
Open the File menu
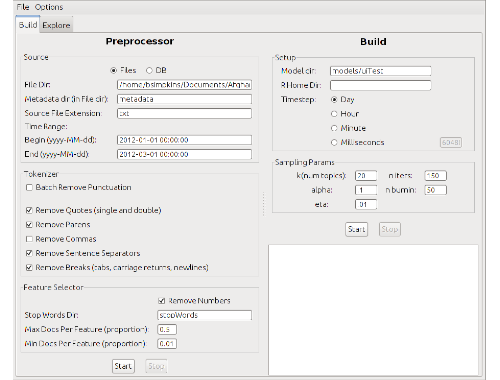pos(23,7)
